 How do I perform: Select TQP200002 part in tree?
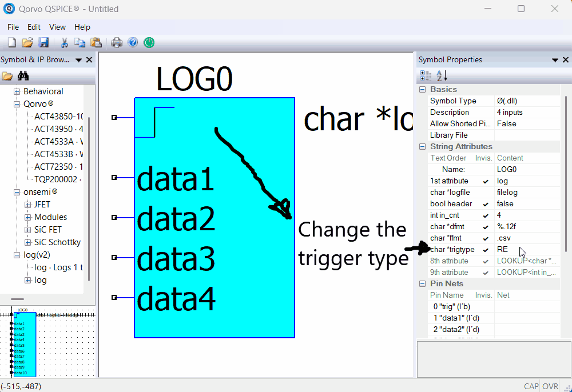[x=58, y=179]
